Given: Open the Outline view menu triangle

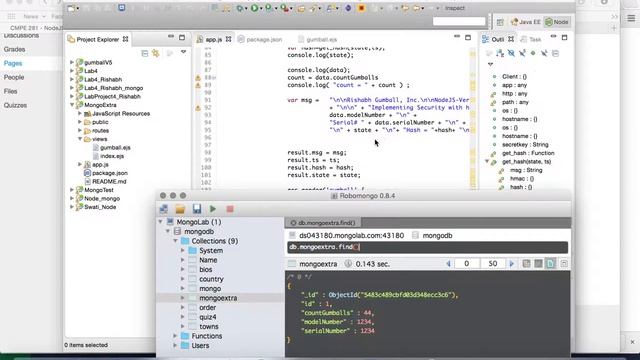Looking at the screenshot, I should click(x=490, y=64).
